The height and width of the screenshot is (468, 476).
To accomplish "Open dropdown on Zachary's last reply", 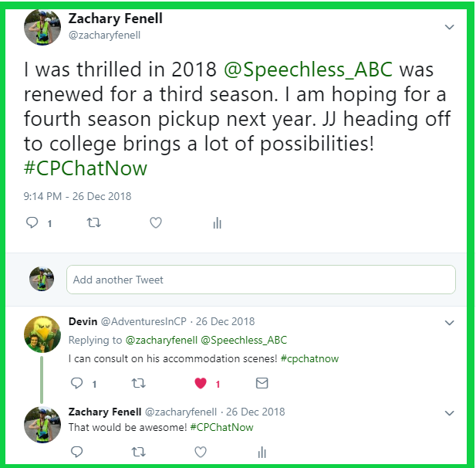I will coord(450,412).
